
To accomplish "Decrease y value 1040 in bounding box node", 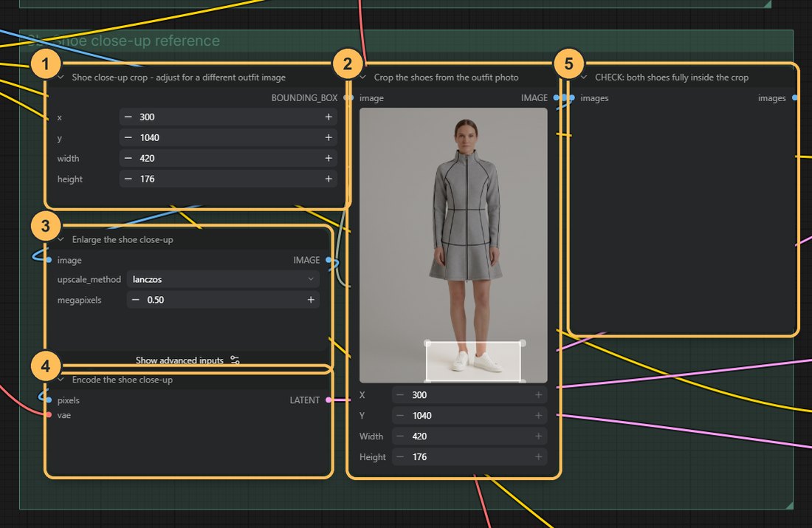I will (x=128, y=138).
